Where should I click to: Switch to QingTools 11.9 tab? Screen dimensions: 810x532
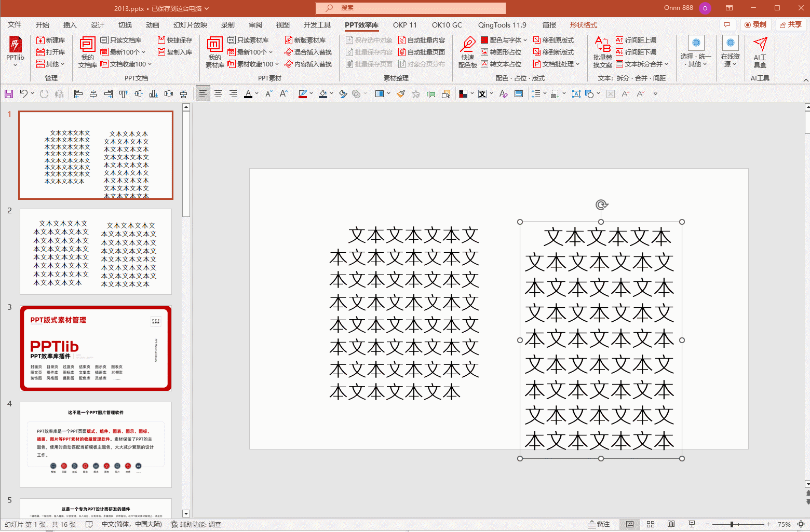pos(502,25)
